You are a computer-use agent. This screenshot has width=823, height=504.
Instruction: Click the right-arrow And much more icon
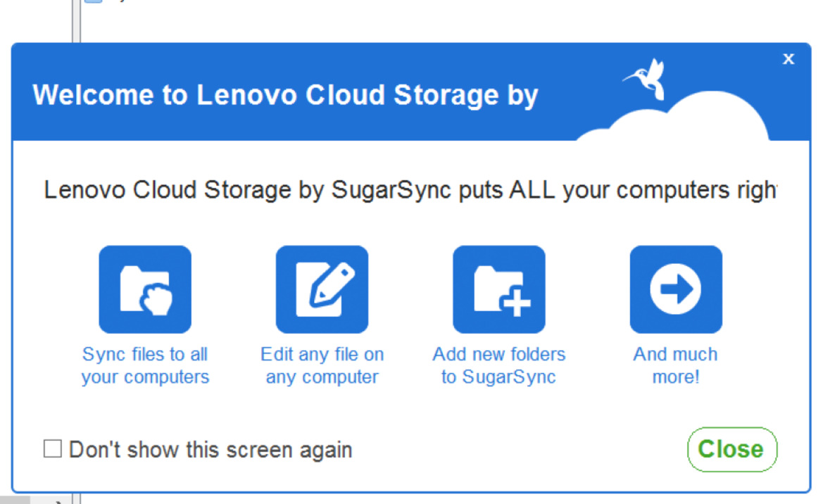coord(676,289)
